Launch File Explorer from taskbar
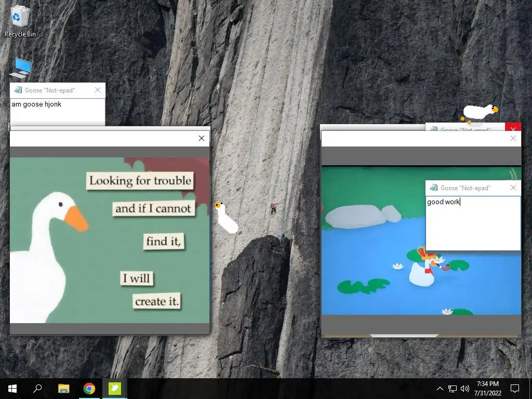 point(63,389)
